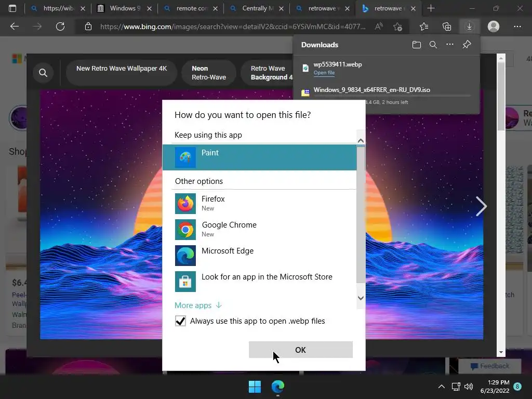
Task: Close the 'Centrally M' tab
Action: click(x=281, y=8)
